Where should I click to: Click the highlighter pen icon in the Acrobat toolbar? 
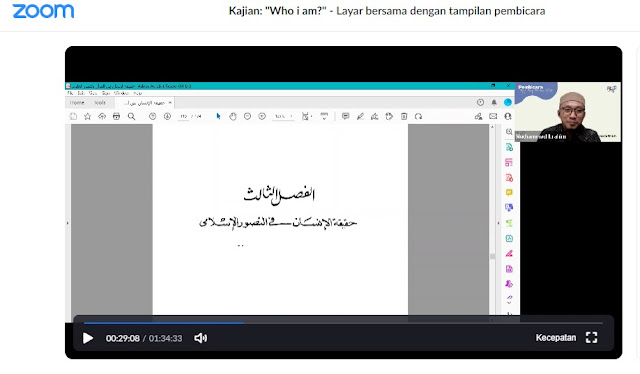tap(360, 116)
